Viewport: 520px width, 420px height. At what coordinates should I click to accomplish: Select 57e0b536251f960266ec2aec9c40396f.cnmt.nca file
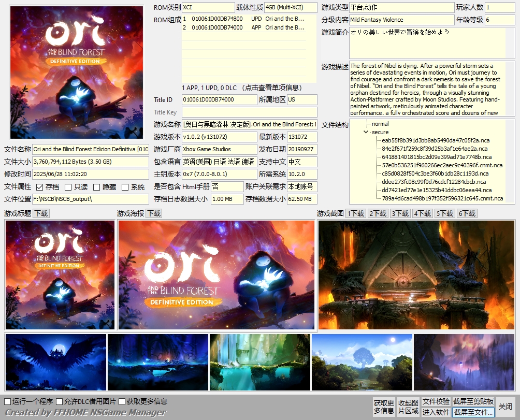pyautogui.click(x=442, y=165)
